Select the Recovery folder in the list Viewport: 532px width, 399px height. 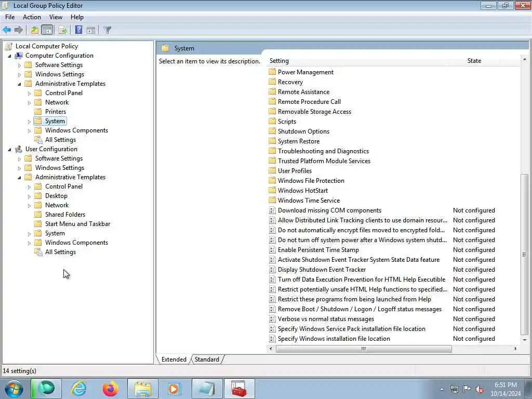coord(290,82)
